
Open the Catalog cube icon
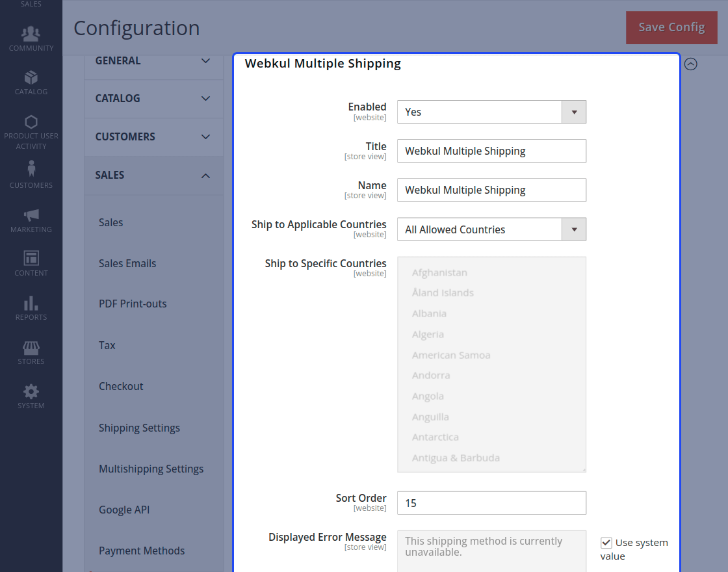31,77
